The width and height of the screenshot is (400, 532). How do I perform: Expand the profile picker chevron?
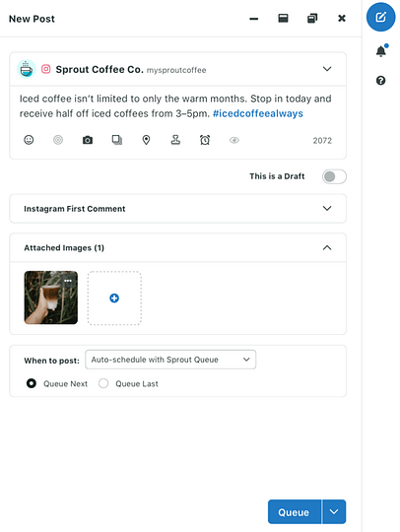point(327,69)
